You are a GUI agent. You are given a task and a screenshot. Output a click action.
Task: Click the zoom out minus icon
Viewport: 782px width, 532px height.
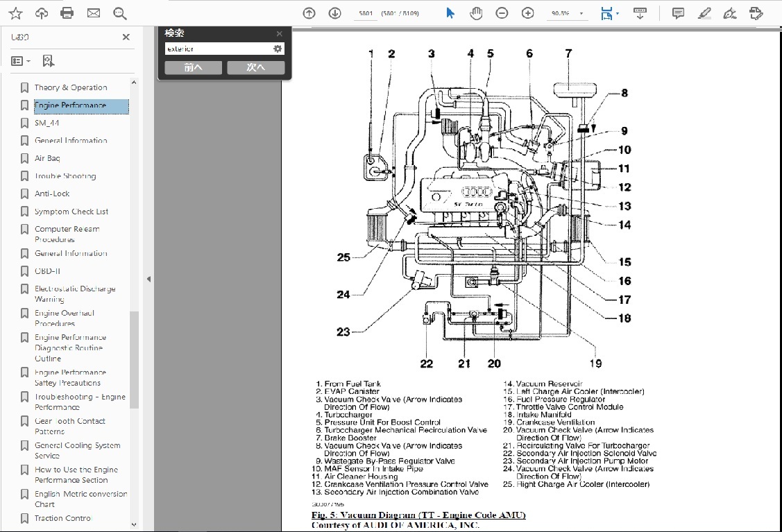point(502,13)
